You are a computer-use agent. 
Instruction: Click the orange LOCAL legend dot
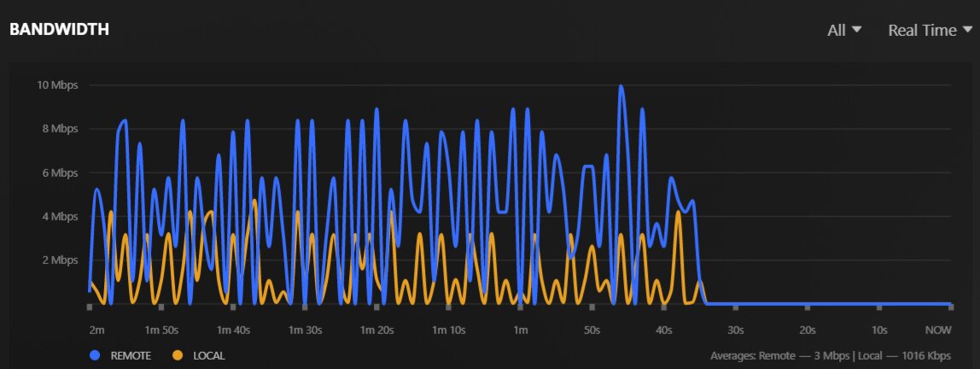(x=178, y=356)
